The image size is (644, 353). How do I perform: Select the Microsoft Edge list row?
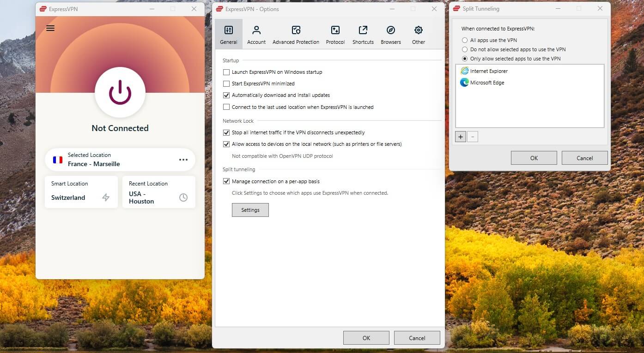[x=530, y=83]
